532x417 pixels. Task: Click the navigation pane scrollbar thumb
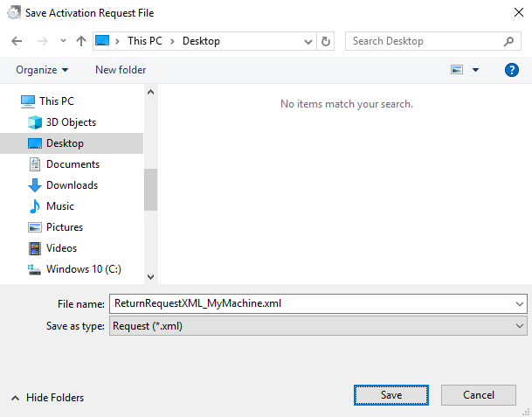click(150, 190)
